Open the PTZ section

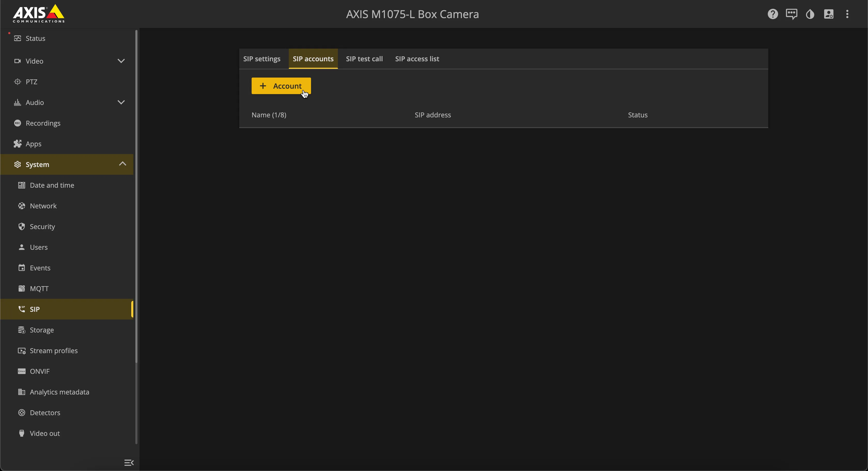coord(67,82)
